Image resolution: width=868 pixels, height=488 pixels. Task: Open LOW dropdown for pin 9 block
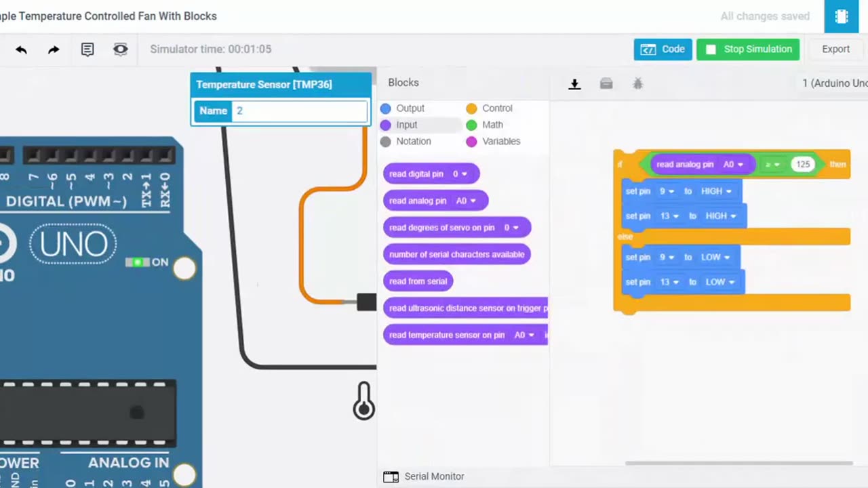point(715,258)
